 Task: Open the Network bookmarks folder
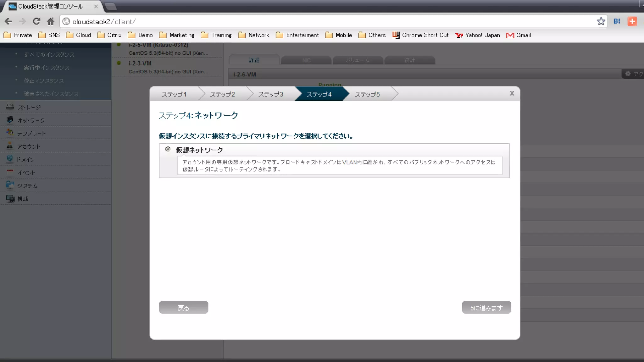tap(253, 35)
